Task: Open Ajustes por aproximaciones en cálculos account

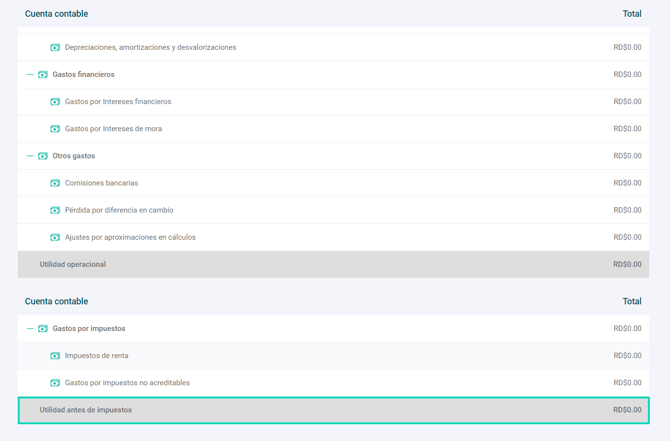Action: click(x=130, y=237)
